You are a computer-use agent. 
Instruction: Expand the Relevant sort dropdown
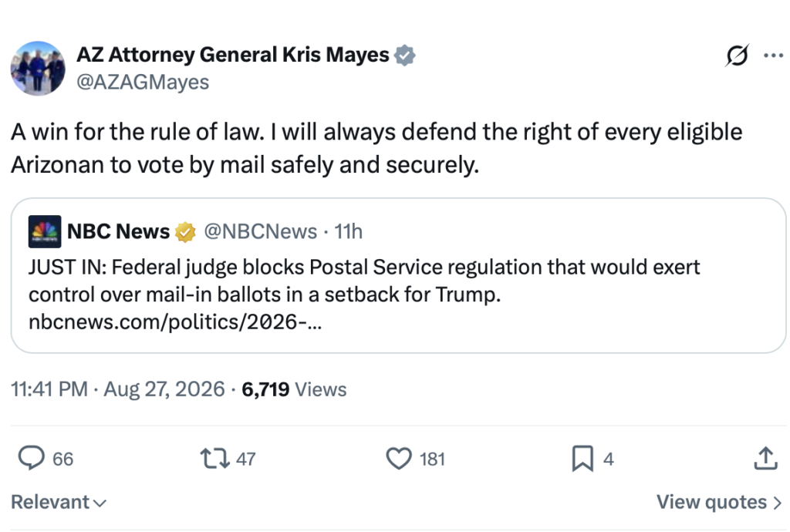[59, 502]
